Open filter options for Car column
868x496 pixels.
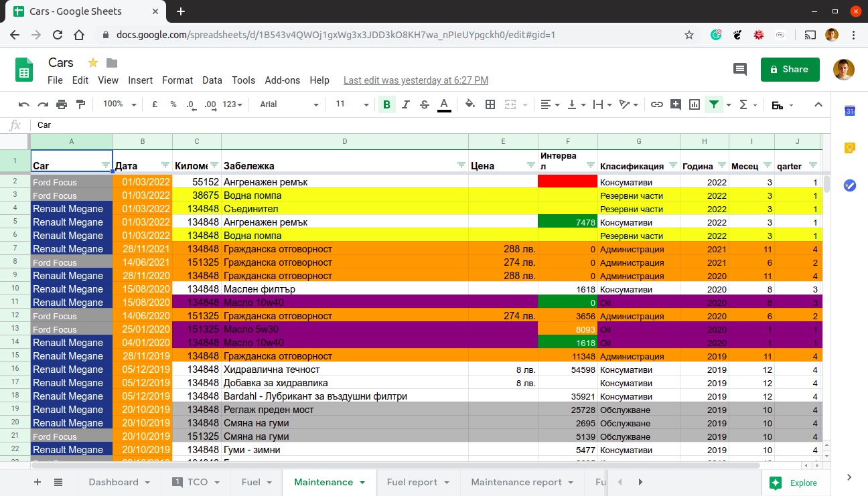(x=105, y=165)
